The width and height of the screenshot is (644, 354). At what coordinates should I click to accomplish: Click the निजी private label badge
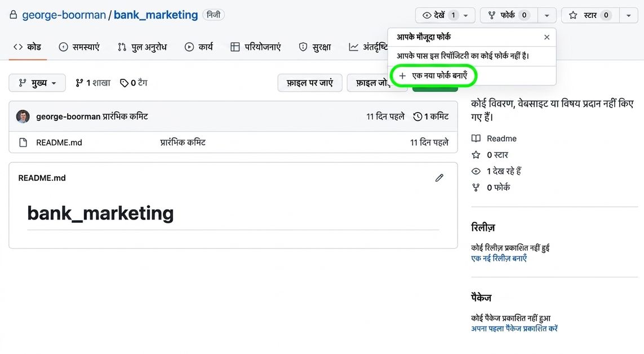tap(213, 15)
